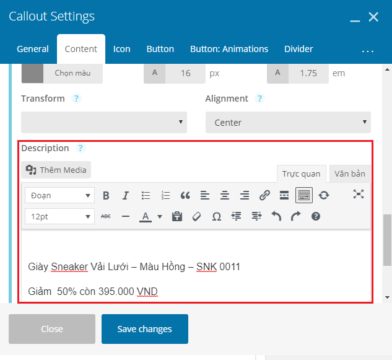Insert a special character with omega icon
392x360 pixels.
[x=217, y=217]
